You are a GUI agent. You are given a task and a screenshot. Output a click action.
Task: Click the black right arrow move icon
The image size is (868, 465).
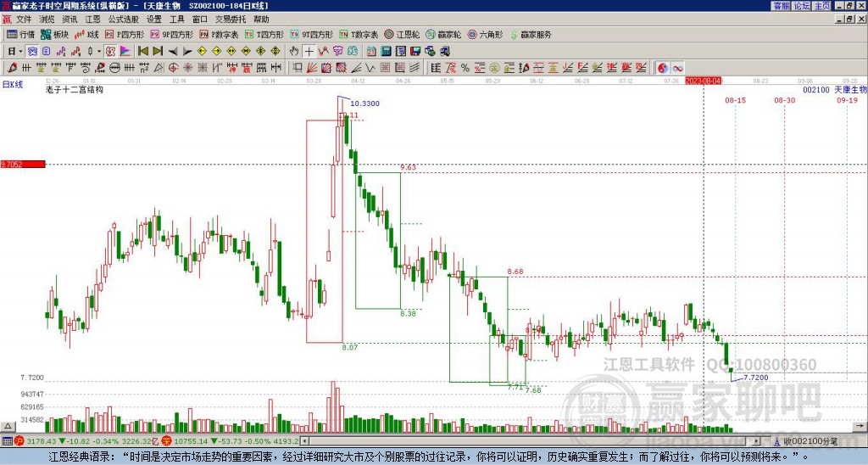pyautogui.click(x=187, y=52)
